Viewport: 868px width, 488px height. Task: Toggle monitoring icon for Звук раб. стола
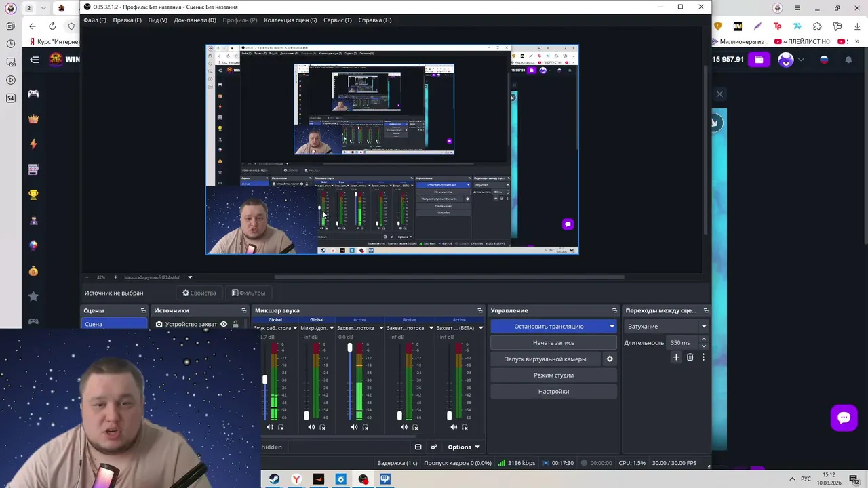281,427
